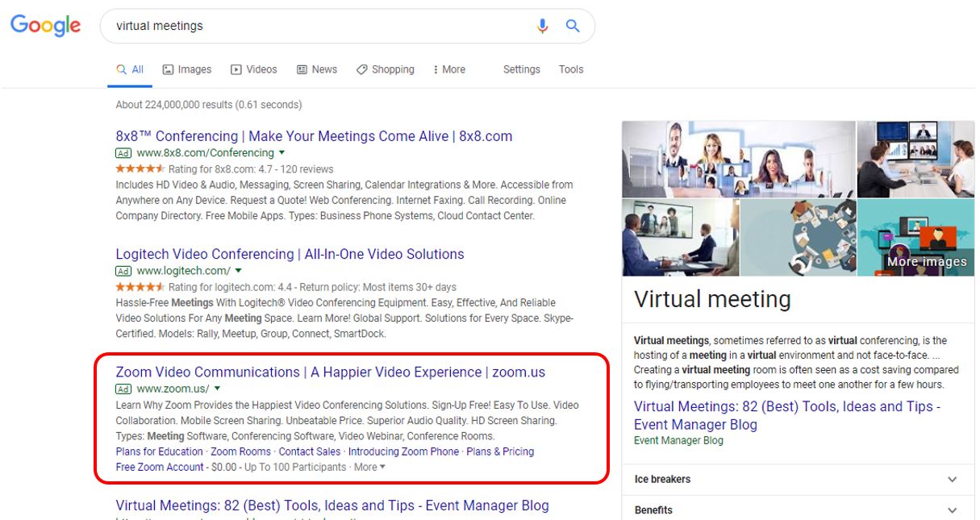Switch to the Images tab

[x=187, y=69]
